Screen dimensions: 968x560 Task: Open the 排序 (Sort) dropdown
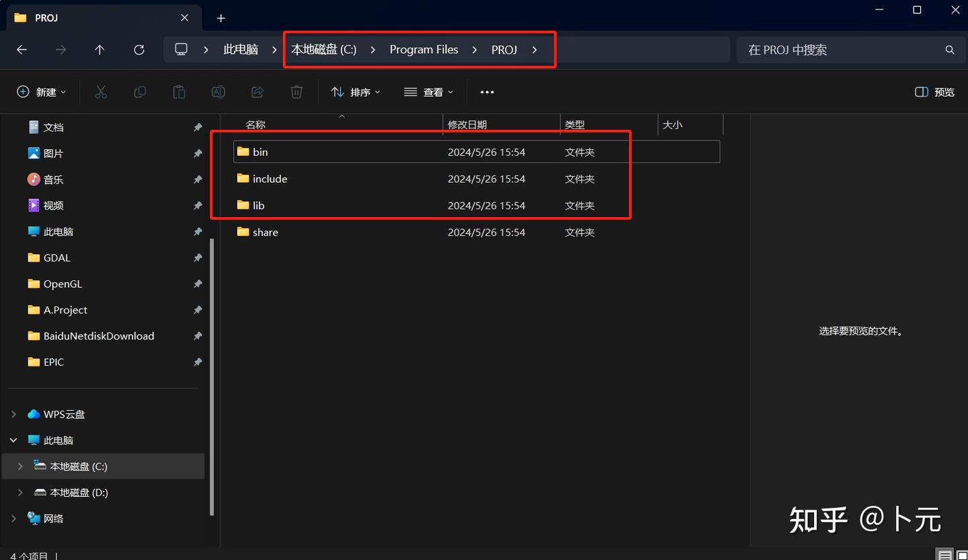pyautogui.click(x=356, y=92)
